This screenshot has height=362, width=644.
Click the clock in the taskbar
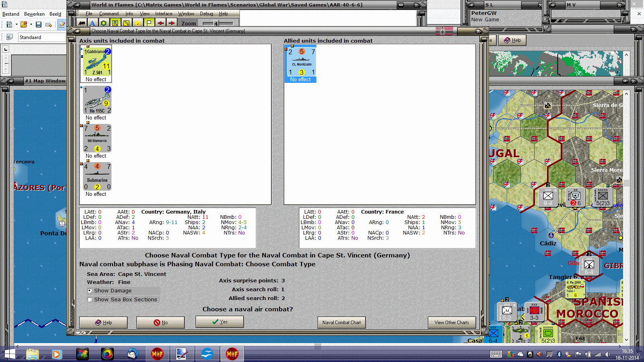coord(627,354)
